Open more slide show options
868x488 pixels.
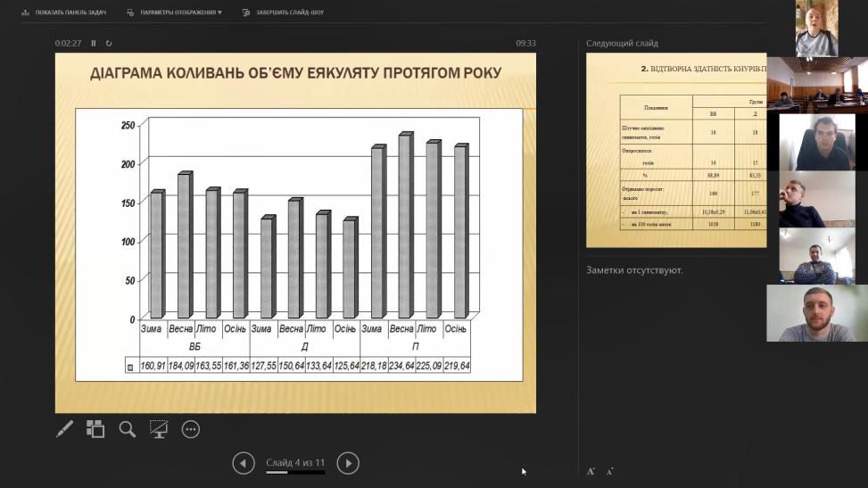pos(190,429)
